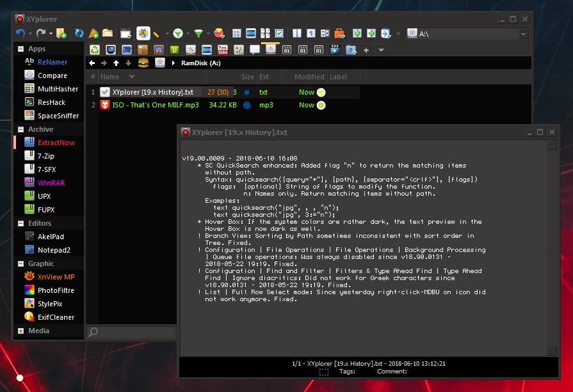The height and width of the screenshot is (392, 573).
Task: Click the download folder icon
Action: [x=351, y=50]
